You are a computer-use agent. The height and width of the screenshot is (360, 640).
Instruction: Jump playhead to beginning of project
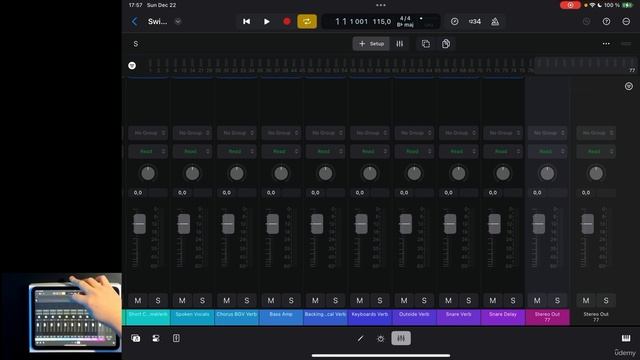247,22
